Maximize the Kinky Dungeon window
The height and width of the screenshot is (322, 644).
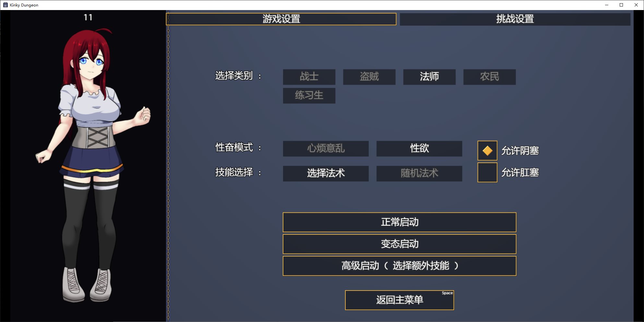(x=621, y=5)
